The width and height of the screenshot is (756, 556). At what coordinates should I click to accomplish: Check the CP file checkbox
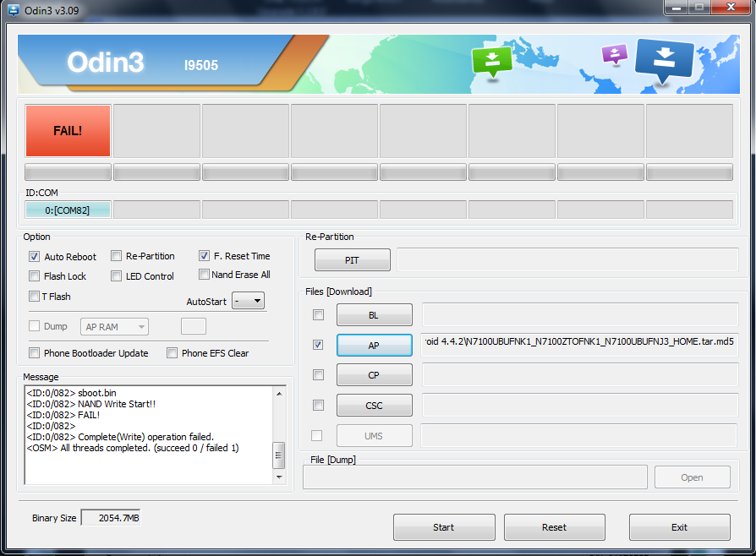click(318, 375)
